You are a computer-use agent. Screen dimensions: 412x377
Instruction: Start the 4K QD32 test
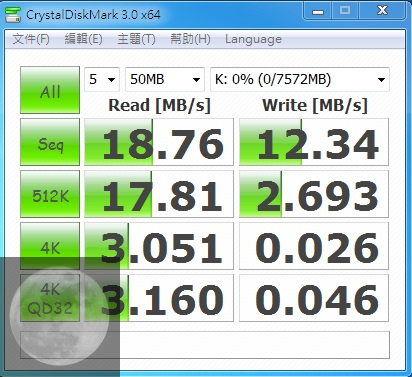50,298
